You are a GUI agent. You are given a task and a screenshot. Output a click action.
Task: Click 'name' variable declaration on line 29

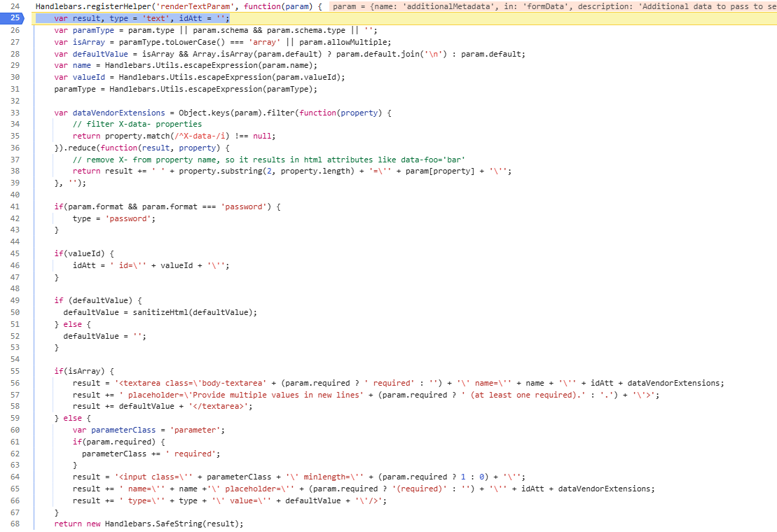pyautogui.click(x=82, y=65)
